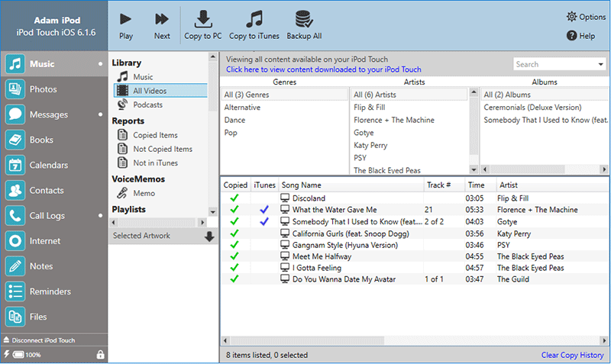Select album Ceremonials (Deluxe Version)
The width and height of the screenshot is (611, 364).
532,108
